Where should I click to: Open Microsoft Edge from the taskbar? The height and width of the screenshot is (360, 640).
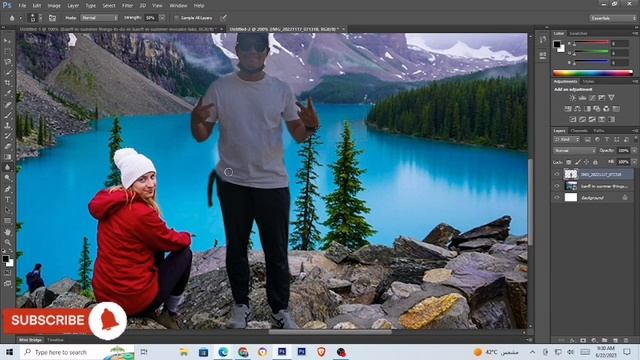[223, 352]
